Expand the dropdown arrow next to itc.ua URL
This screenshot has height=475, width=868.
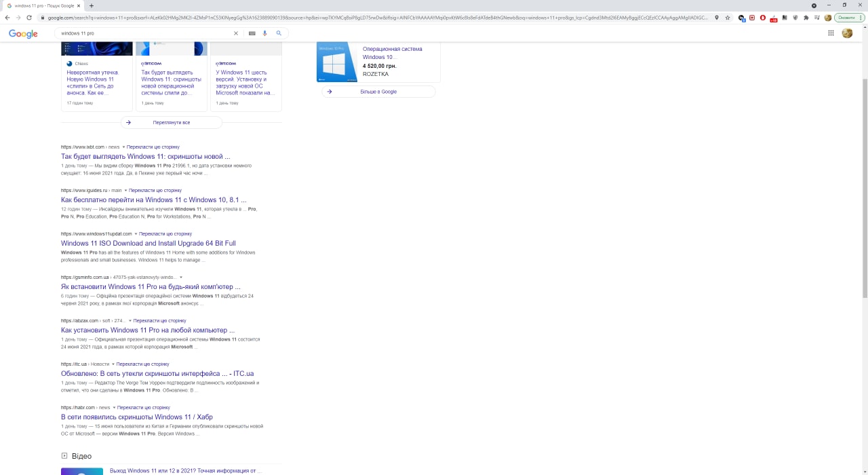coord(113,364)
